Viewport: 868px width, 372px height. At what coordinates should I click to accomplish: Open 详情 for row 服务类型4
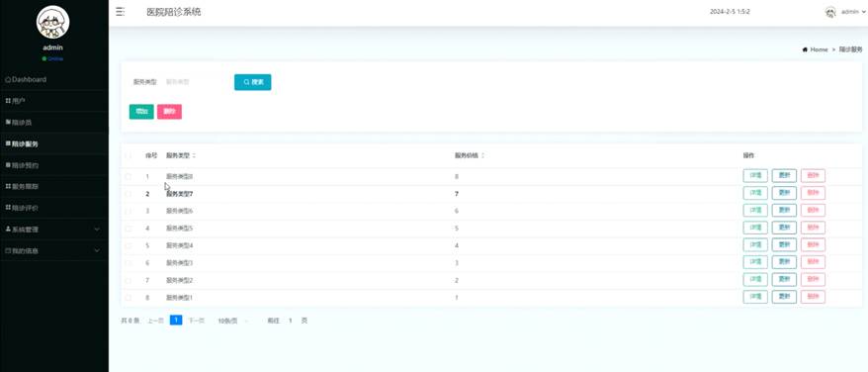point(755,245)
